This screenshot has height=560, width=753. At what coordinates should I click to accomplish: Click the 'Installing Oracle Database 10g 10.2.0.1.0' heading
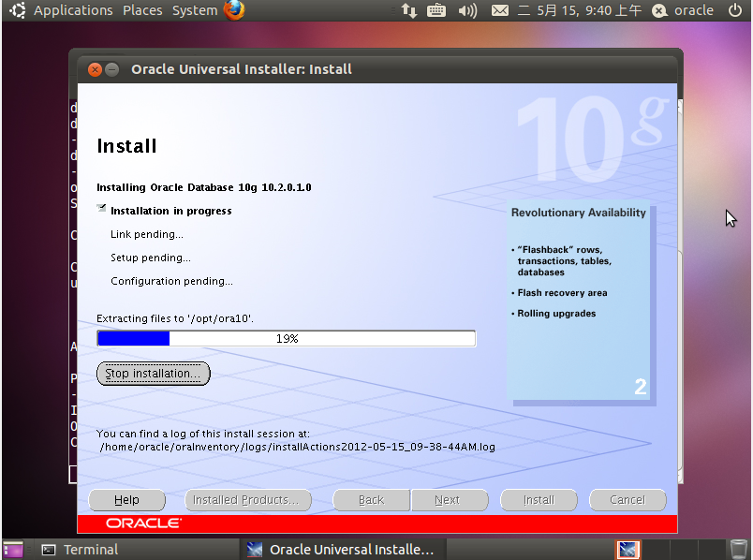click(x=204, y=187)
